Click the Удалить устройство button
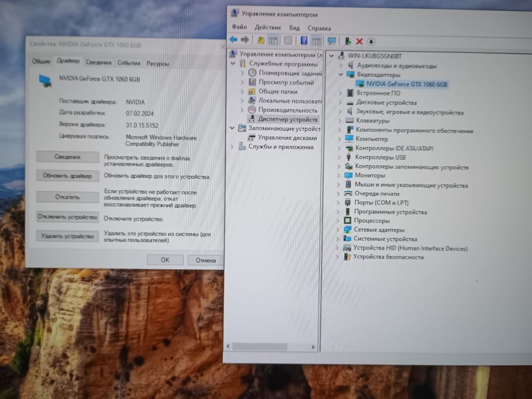The image size is (532, 399). tap(68, 236)
